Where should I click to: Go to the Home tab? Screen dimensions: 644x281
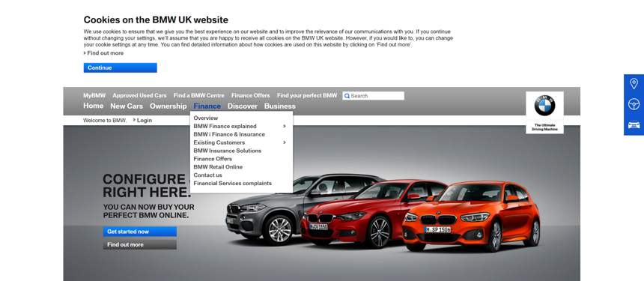[x=94, y=106]
